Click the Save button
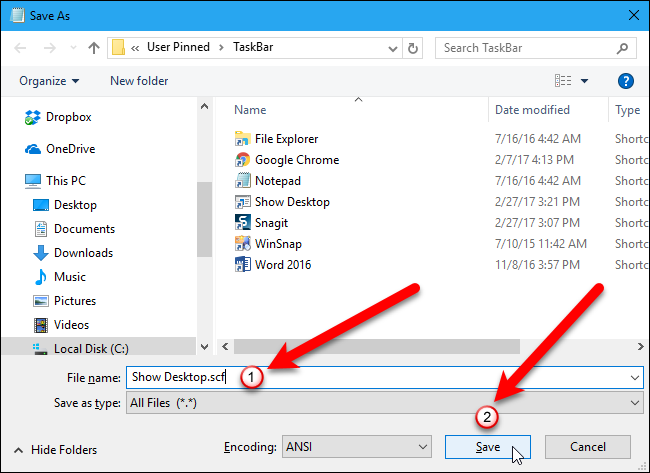 pos(488,447)
